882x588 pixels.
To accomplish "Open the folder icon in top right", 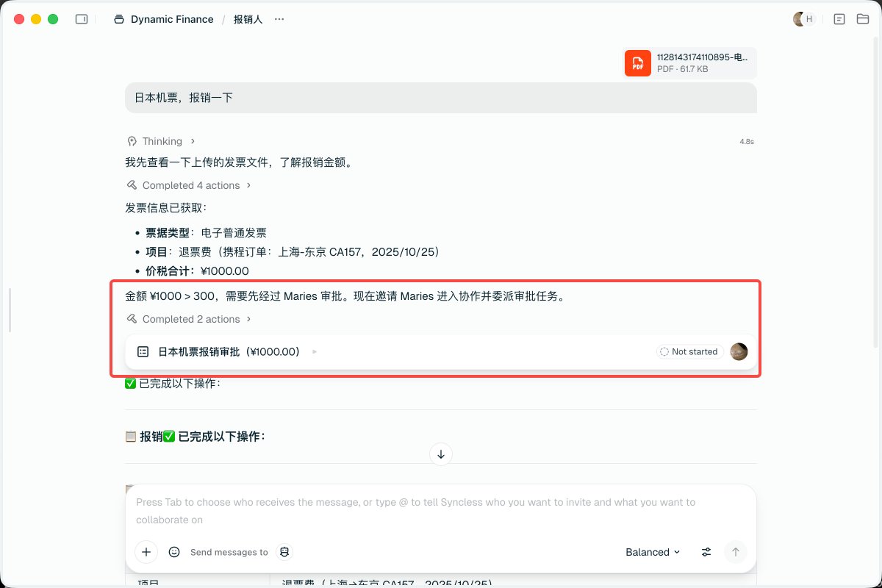I will coord(863,19).
